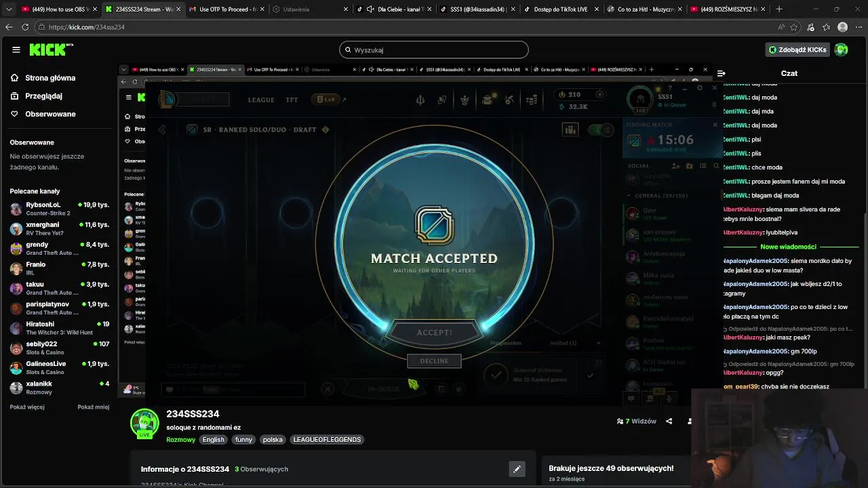The height and width of the screenshot is (488, 868).
Task: Click add friend icon in Social panel
Action: pyautogui.click(x=675, y=165)
